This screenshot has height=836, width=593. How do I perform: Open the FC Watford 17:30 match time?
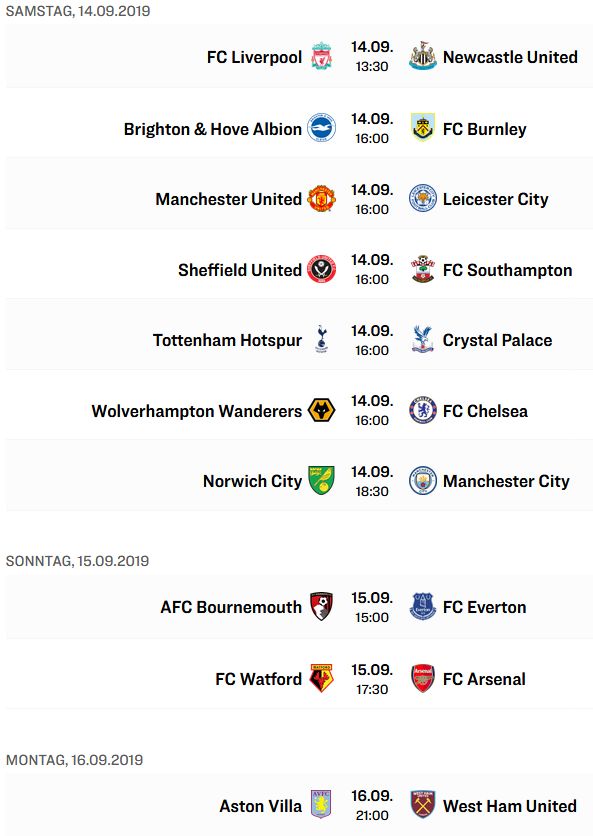[x=372, y=689]
